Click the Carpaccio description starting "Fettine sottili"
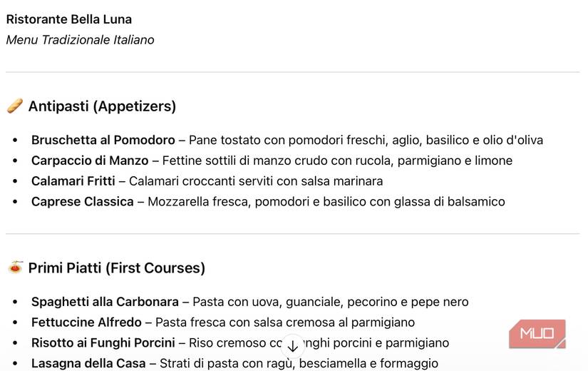This screenshot has width=588, height=371. coord(332,161)
